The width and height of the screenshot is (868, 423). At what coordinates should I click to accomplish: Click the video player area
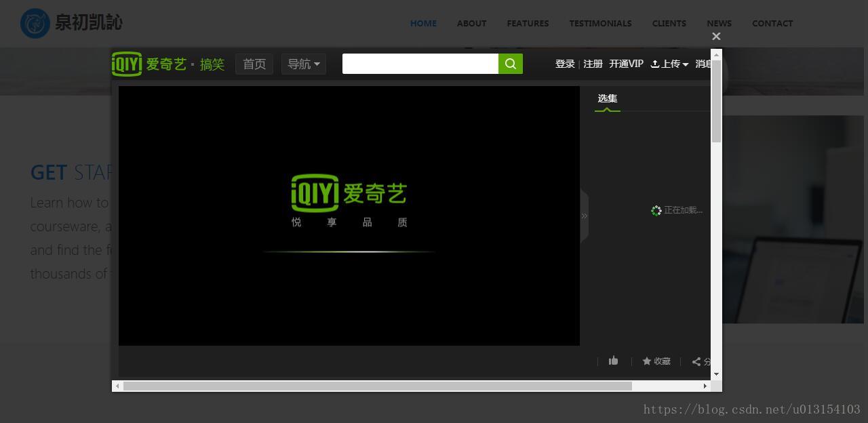349,216
